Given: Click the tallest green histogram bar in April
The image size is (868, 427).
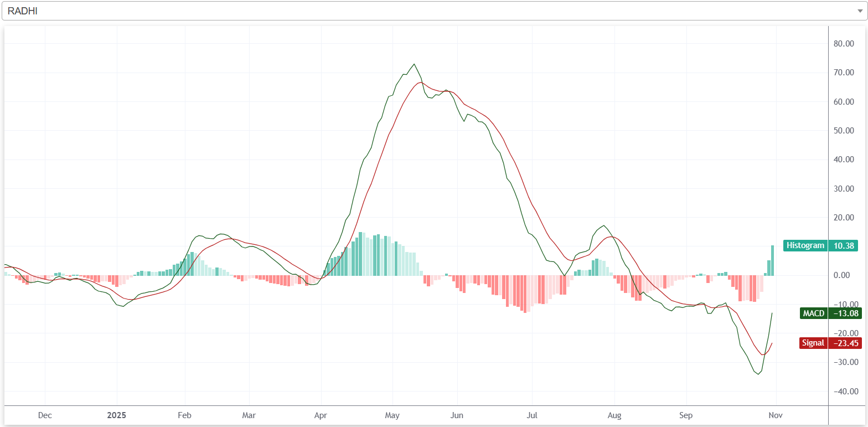Looking at the screenshot, I should pos(360,254).
